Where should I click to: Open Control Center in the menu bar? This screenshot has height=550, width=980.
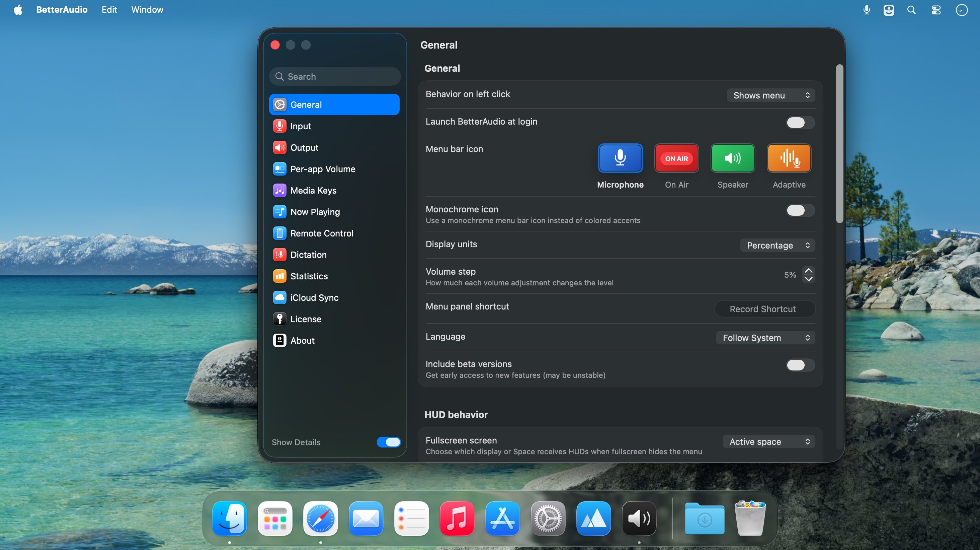(x=936, y=10)
